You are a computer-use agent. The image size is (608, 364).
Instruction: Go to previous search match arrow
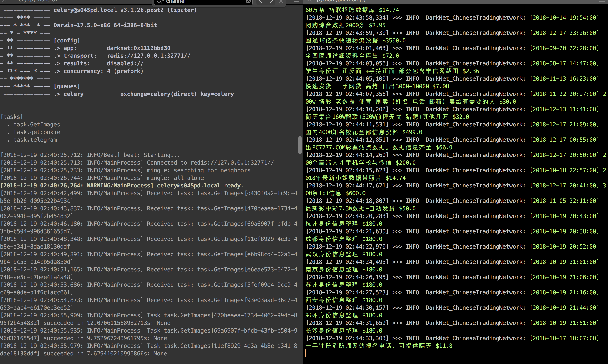261,2
